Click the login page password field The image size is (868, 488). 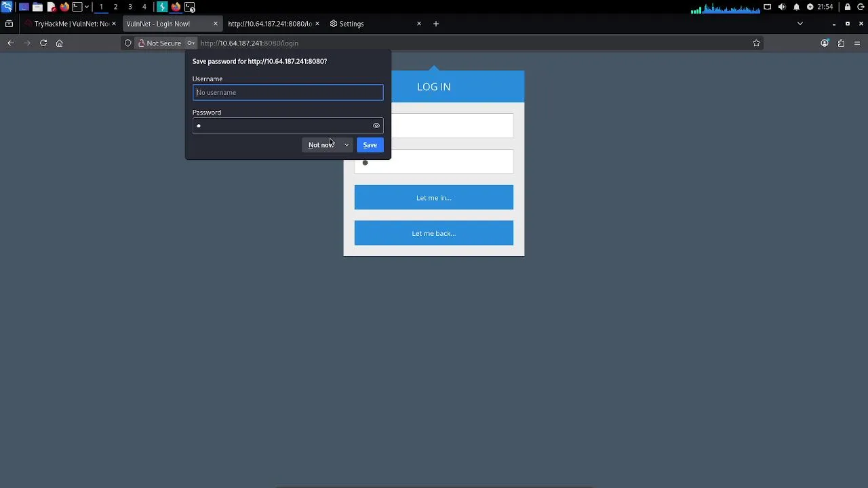point(434,162)
